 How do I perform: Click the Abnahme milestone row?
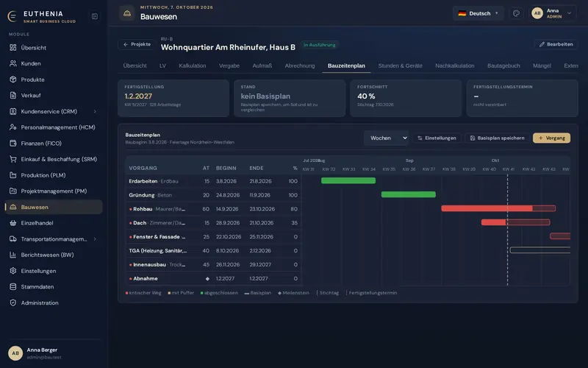213,279
